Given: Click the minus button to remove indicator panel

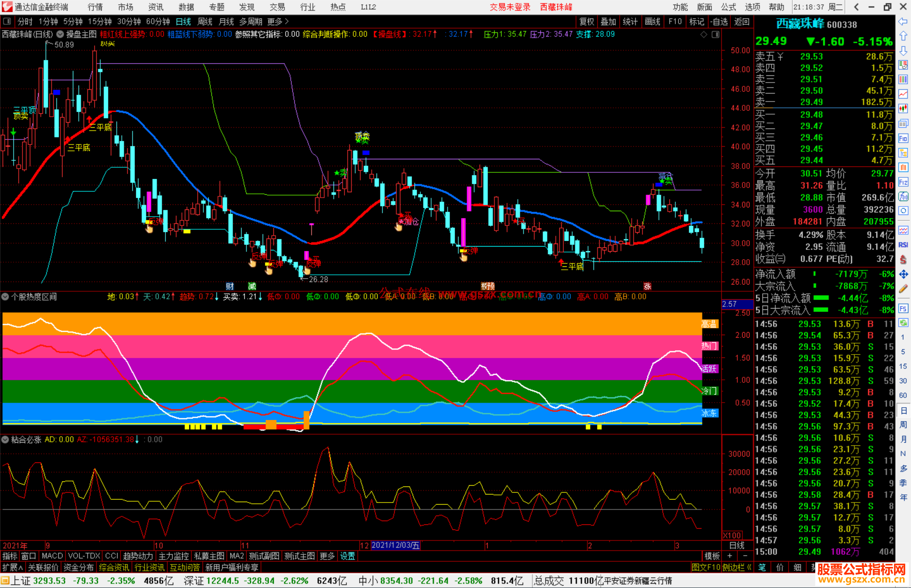Looking at the screenshot, I should (745, 556).
